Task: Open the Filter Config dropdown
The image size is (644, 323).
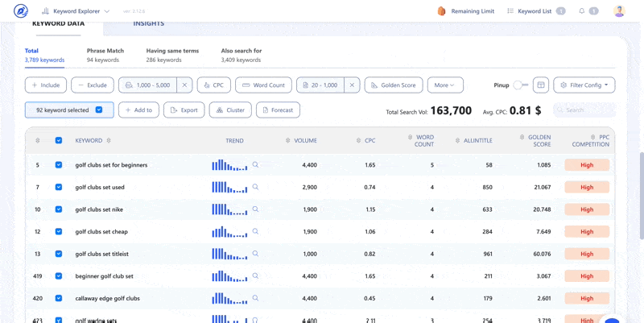Action: pos(584,85)
